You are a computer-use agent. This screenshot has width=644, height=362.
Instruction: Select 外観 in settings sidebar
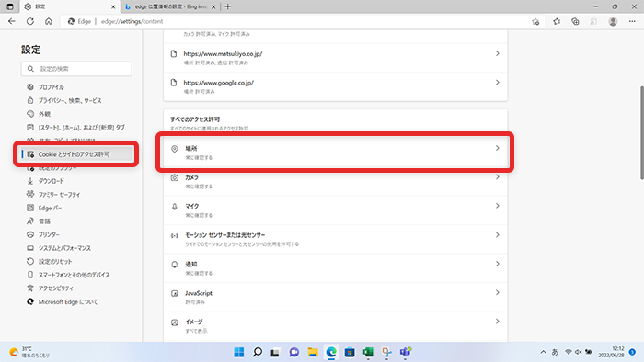(x=44, y=114)
